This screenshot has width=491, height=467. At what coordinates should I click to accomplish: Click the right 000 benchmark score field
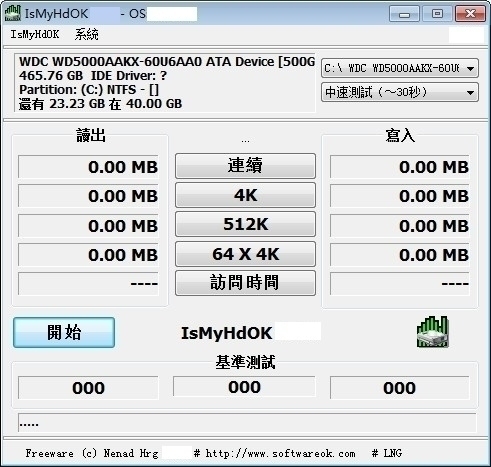400,388
